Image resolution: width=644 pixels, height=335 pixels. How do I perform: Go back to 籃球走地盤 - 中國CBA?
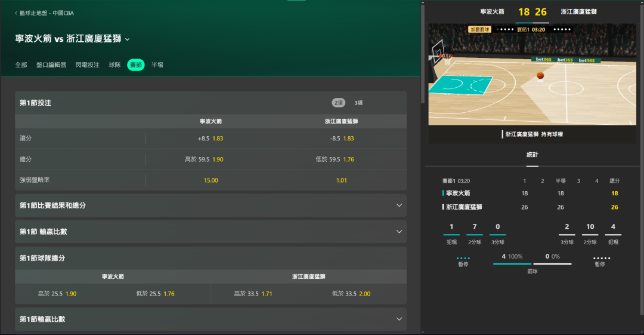[x=44, y=13]
